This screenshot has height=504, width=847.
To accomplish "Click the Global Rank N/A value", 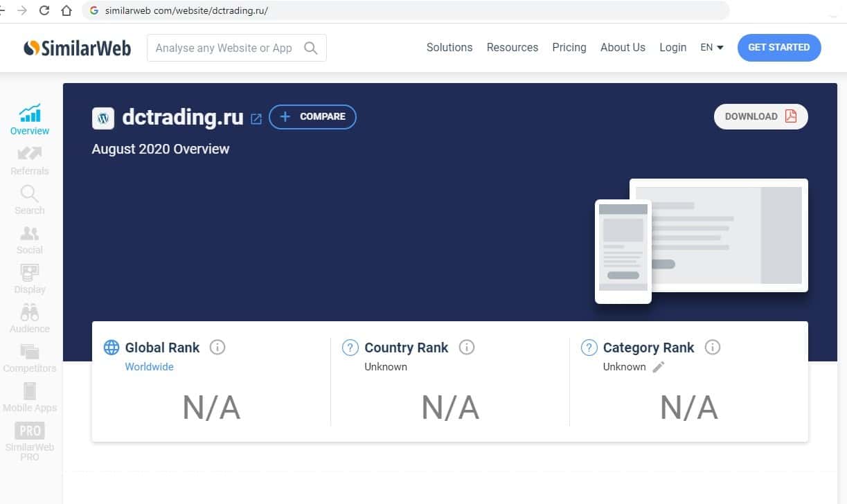I will [211, 408].
